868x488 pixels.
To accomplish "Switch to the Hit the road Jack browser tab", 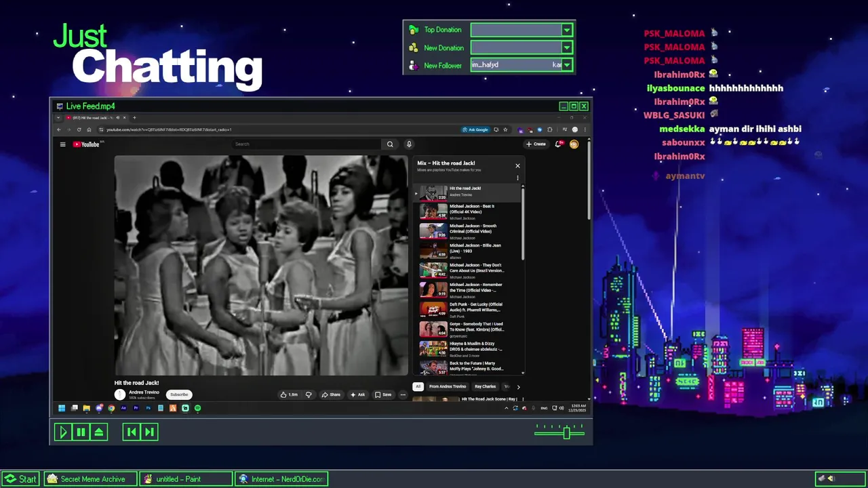I will [95, 118].
